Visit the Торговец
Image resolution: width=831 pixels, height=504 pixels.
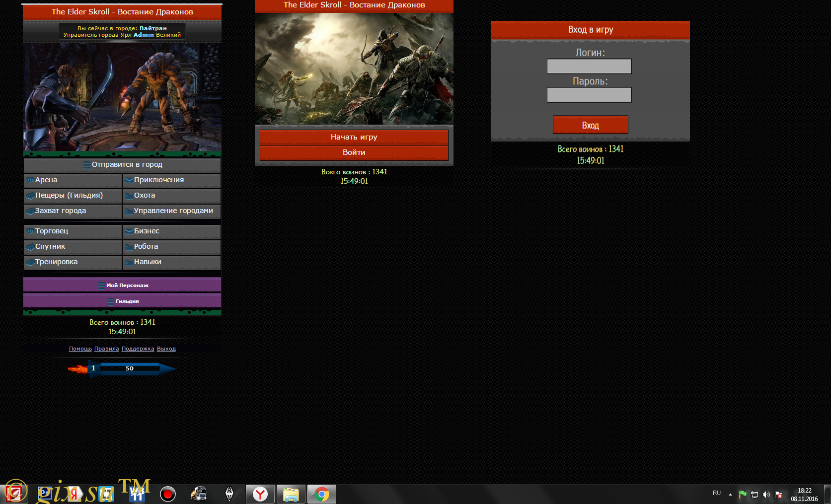click(73, 231)
